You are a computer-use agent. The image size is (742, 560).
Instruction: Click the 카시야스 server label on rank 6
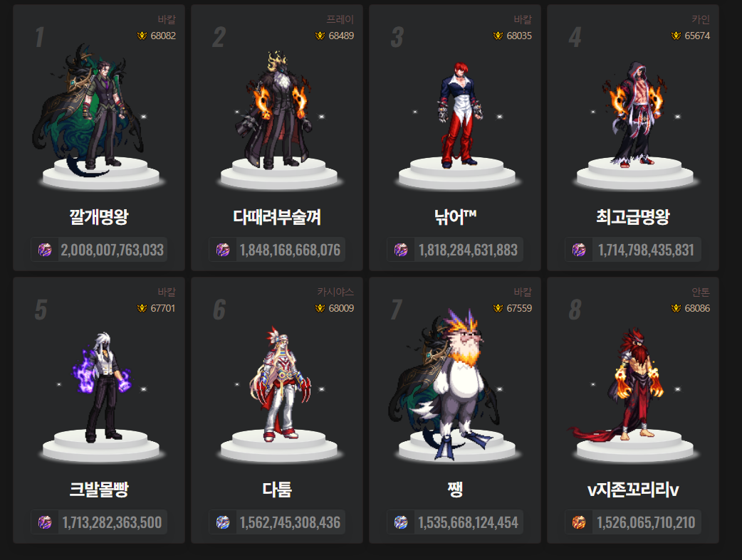click(335, 292)
